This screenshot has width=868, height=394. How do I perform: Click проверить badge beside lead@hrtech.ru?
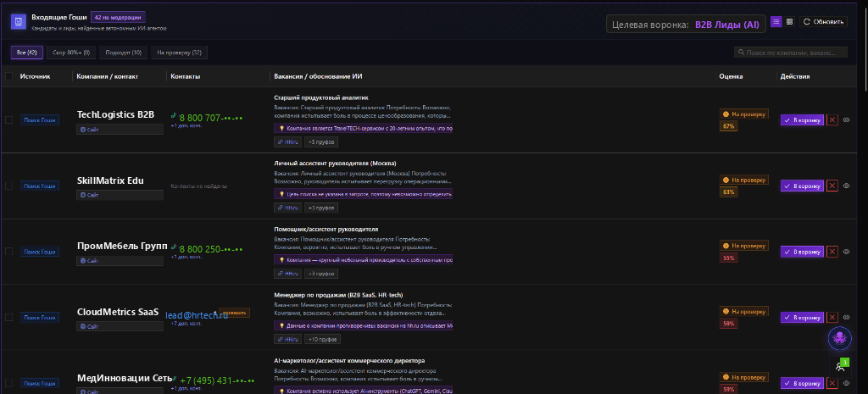[234, 313]
